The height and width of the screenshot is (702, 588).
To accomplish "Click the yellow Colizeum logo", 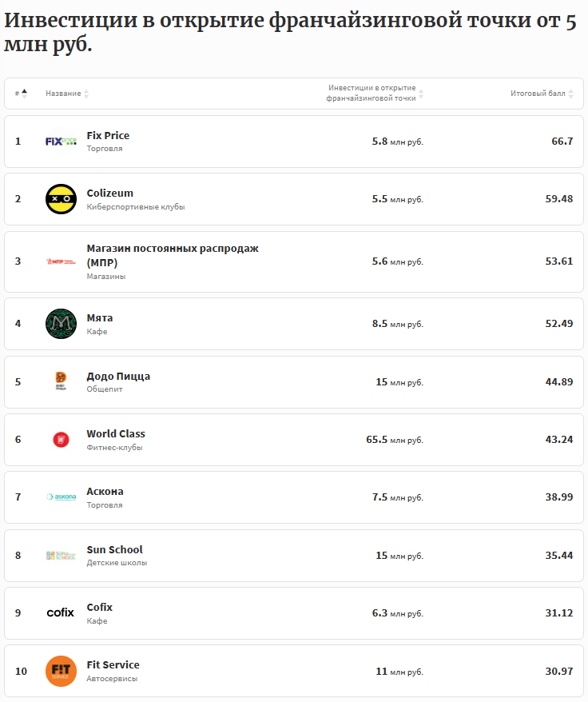I will 61,199.
